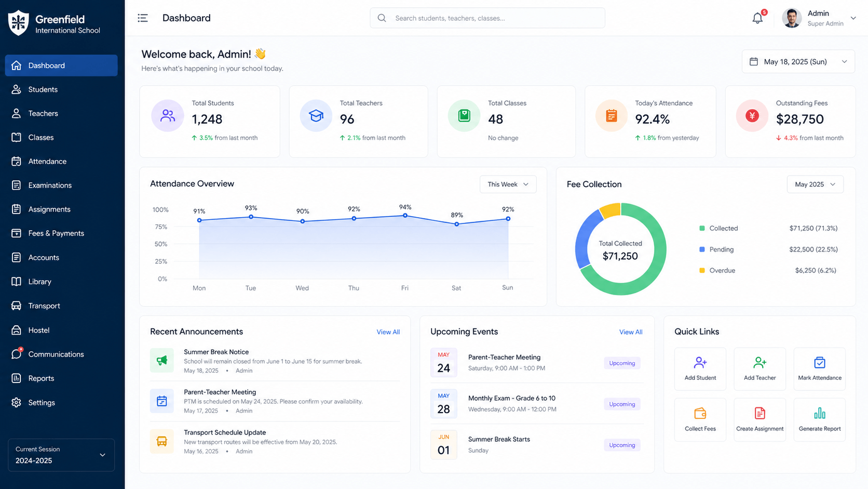Viewport: 868px width, 489px height.
Task: Click the Add Student quick link icon
Action: pyautogui.click(x=700, y=362)
